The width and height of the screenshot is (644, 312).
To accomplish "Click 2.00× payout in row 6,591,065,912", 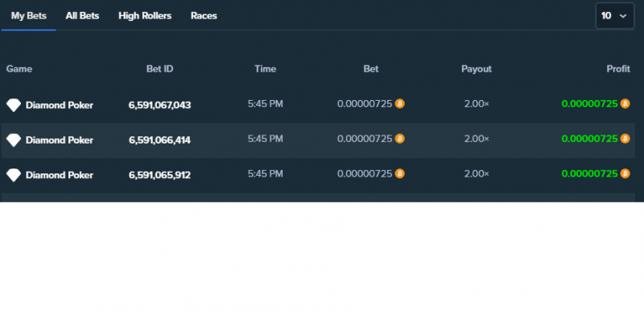I will [477, 174].
